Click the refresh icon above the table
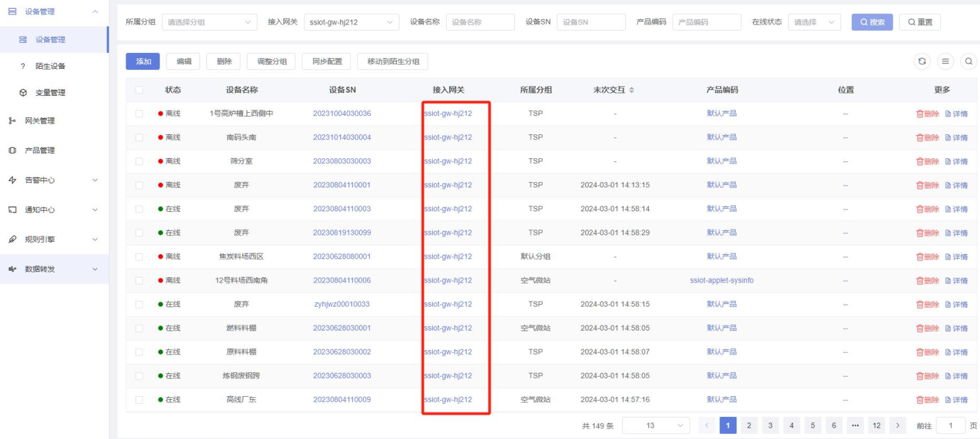This screenshot has width=980, height=439. [x=922, y=61]
